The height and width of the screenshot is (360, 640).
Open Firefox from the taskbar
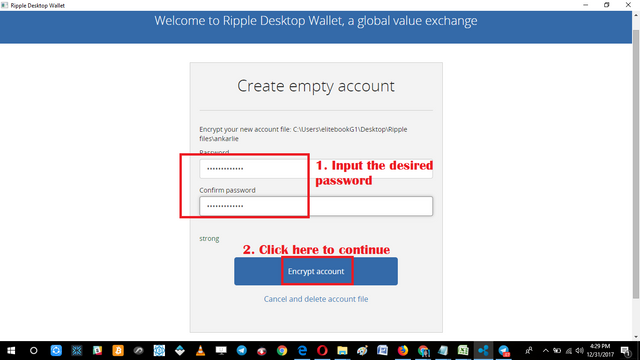click(402, 351)
